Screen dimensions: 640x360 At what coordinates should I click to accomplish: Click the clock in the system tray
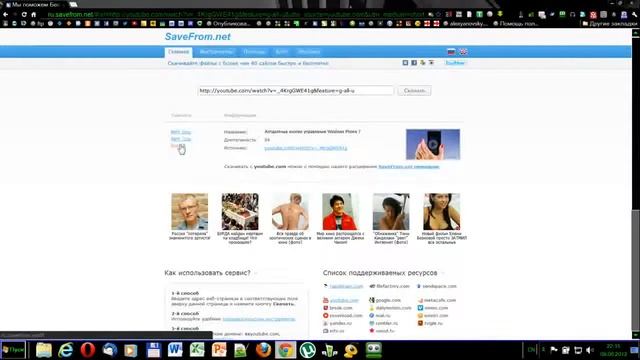[613, 350]
